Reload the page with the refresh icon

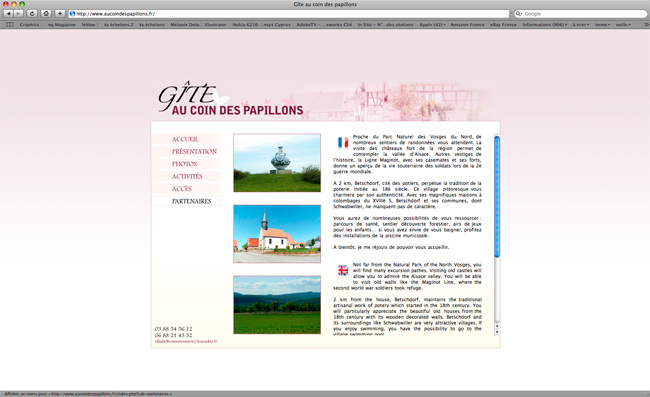tap(32, 14)
